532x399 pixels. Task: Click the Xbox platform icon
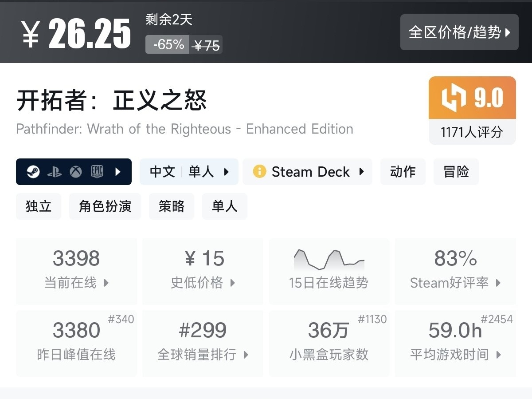click(76, 172)
